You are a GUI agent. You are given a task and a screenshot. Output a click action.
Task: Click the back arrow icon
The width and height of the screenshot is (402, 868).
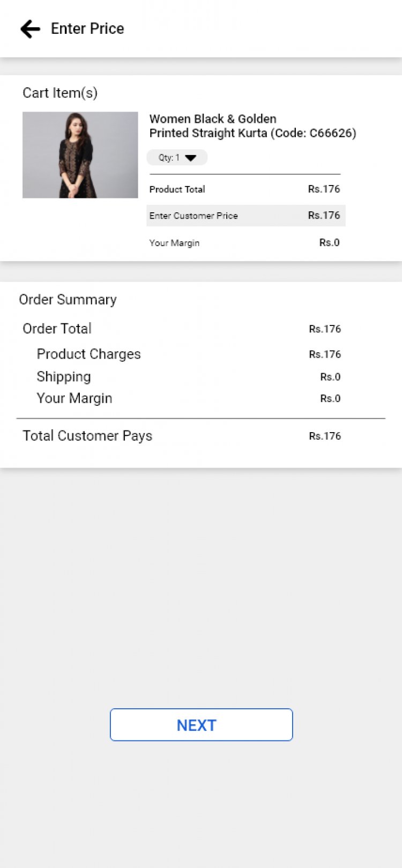tap(31, 29)
